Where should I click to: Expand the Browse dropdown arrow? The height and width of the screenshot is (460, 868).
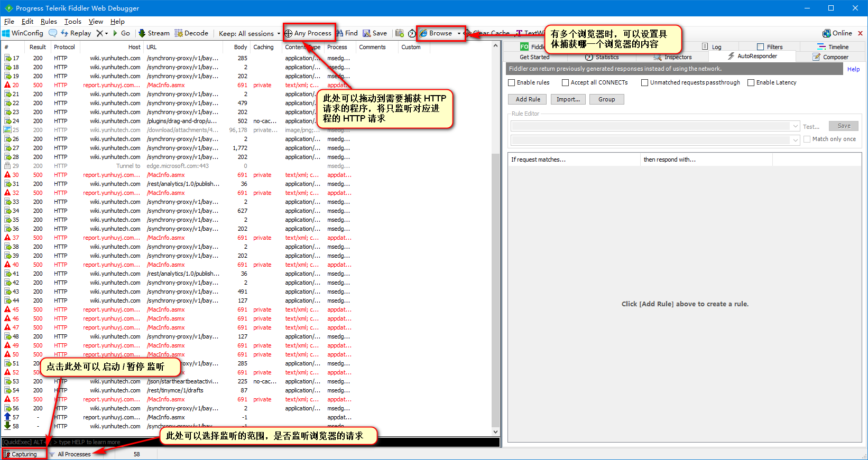(x=459, y=33)
